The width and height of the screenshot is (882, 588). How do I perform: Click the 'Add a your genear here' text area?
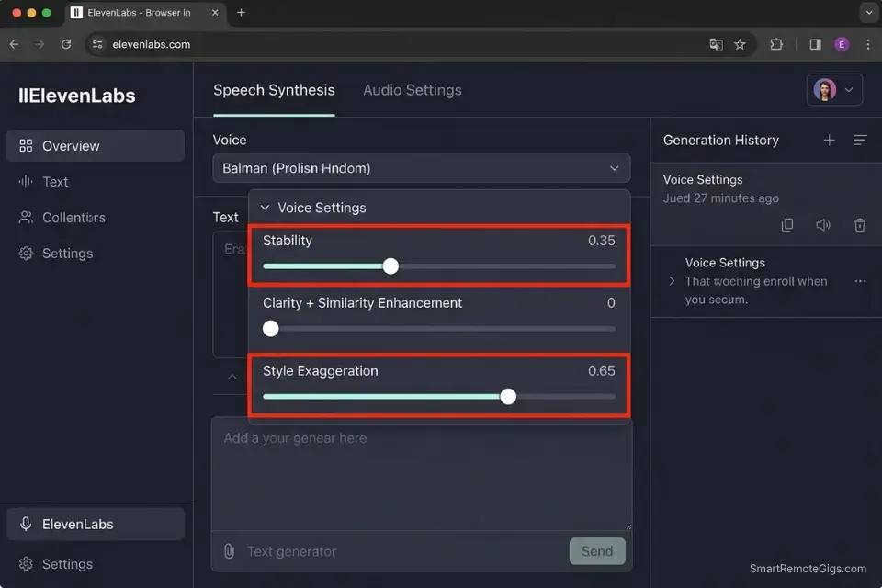422,474
